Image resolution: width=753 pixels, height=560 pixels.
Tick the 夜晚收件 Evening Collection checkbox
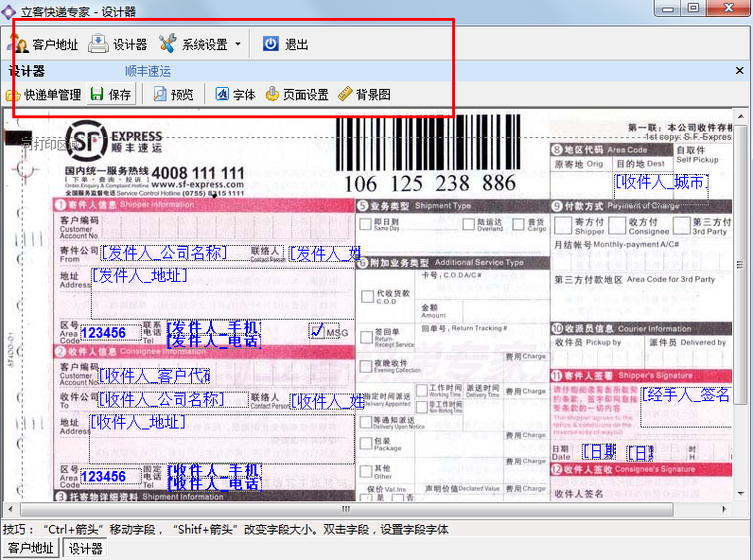pyautogui.click(x=365, y=366)
